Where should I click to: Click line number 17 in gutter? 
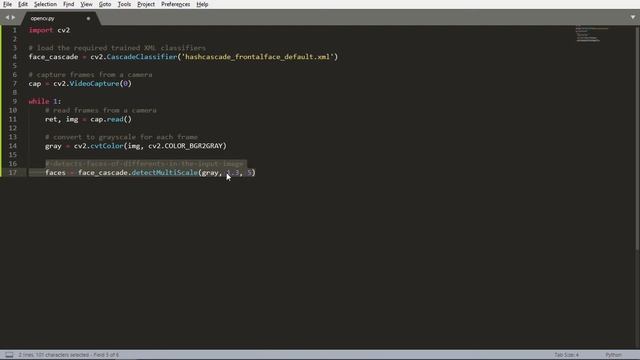pyautogui.click(x=13, y=173)
